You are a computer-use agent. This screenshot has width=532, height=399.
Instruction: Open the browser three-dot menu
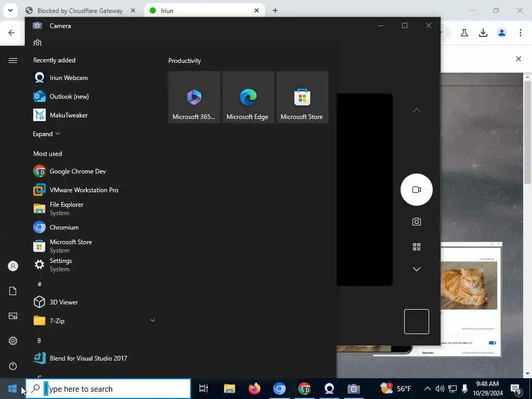tap(521, 33)
